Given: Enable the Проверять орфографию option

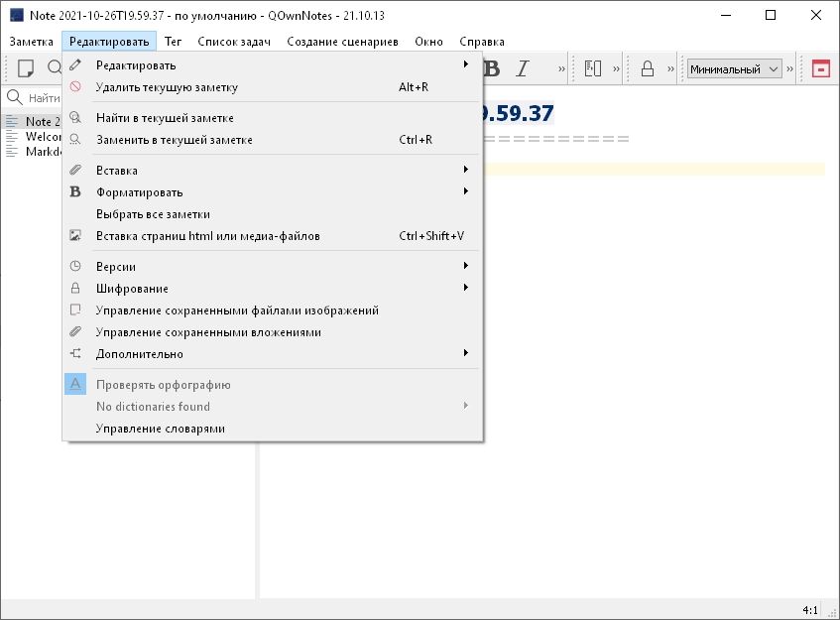Looking at the screenshot, I should tap(159, 384).
